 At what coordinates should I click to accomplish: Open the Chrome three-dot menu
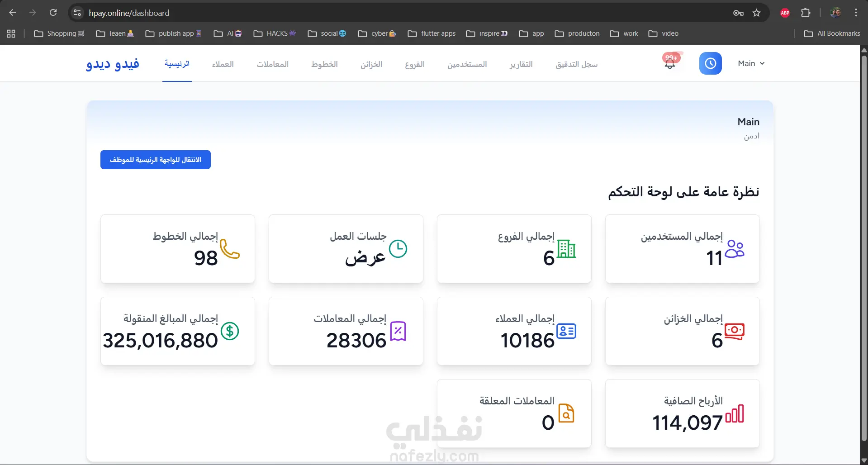click(x=856, y=13)
